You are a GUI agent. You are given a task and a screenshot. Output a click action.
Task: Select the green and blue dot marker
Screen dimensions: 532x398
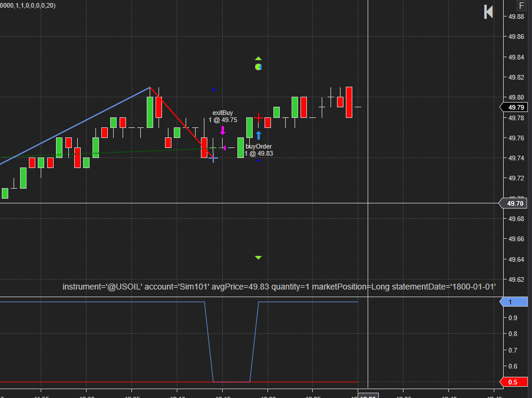pos(258,67)
